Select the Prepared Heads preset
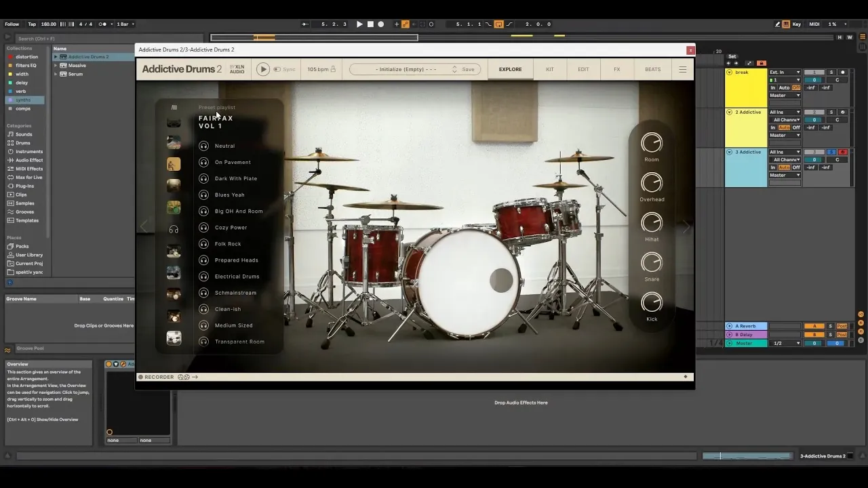The image size is (868, 488). coord(237,260)
